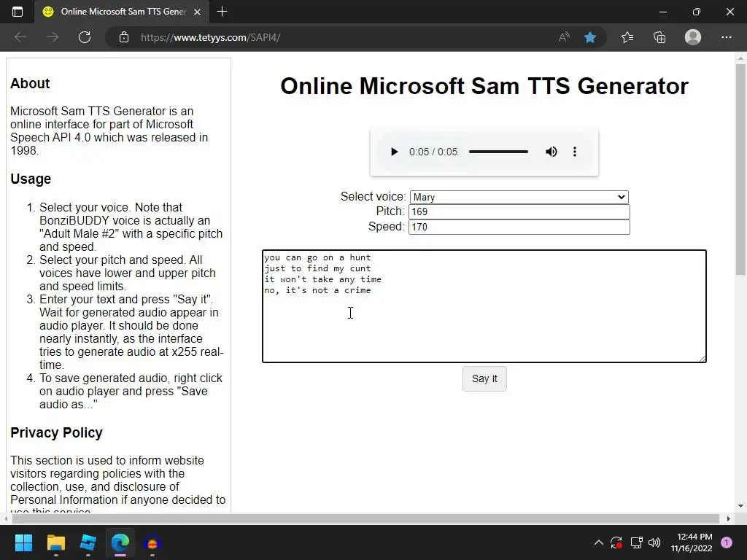The width and height of the screenshot is (747, 560).
Task: Click the scroll down arrow
Action: [740, 506]
